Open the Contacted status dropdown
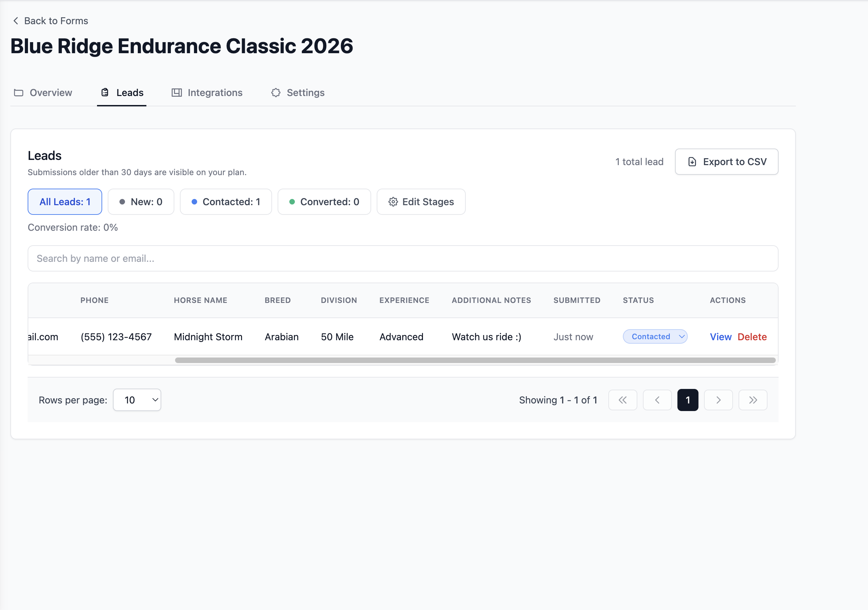This screenshot has height=610, width=868. click(655, 336)
